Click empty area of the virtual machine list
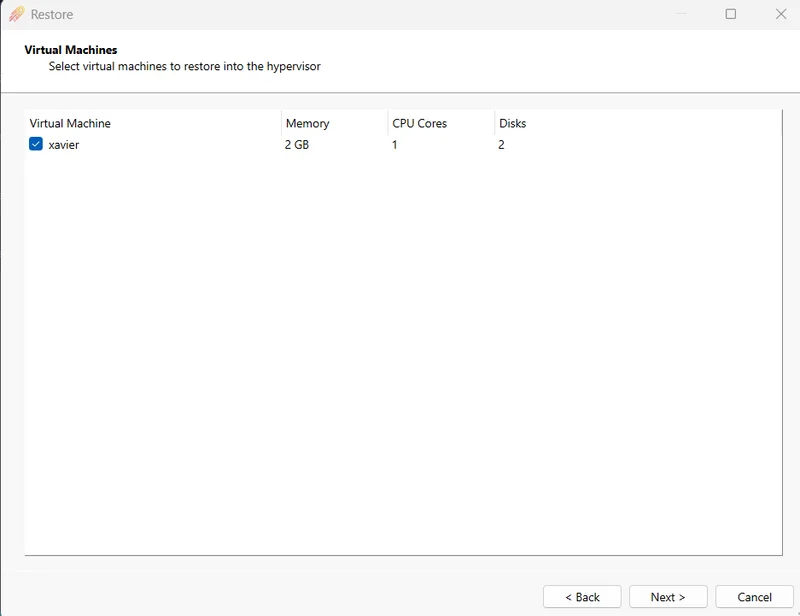 400,350
